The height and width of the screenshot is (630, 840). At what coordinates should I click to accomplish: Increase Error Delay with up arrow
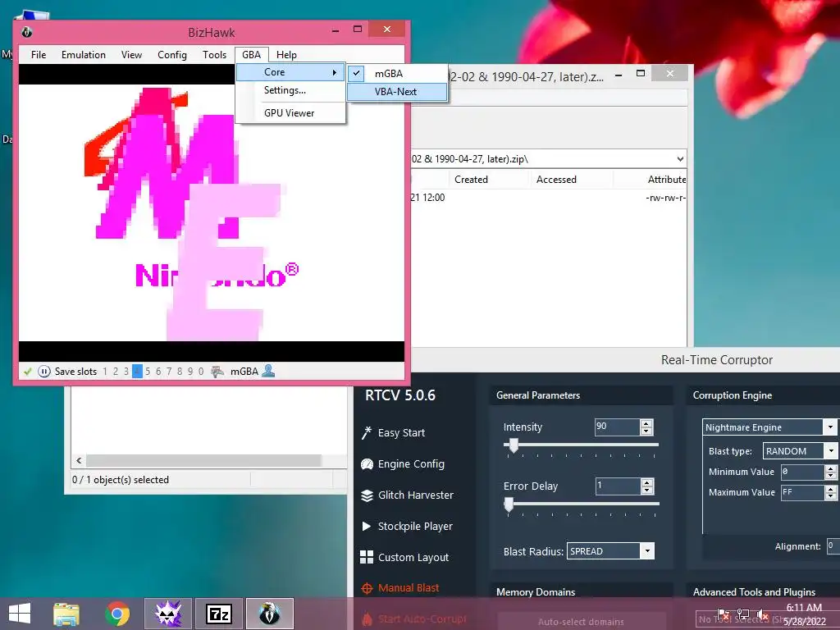coord(647,482)
